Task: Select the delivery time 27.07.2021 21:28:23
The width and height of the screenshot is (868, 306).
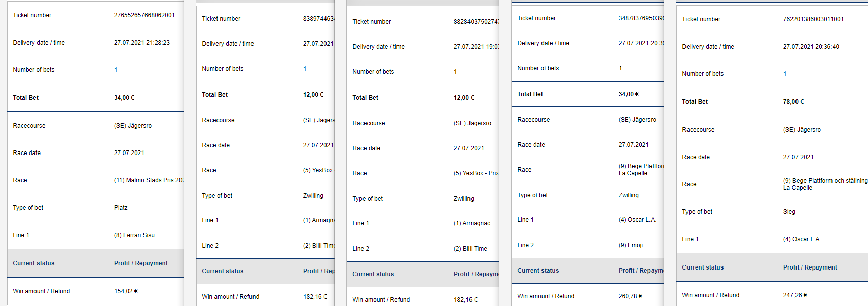Action: pyautogui.click(x=141, y=43)
